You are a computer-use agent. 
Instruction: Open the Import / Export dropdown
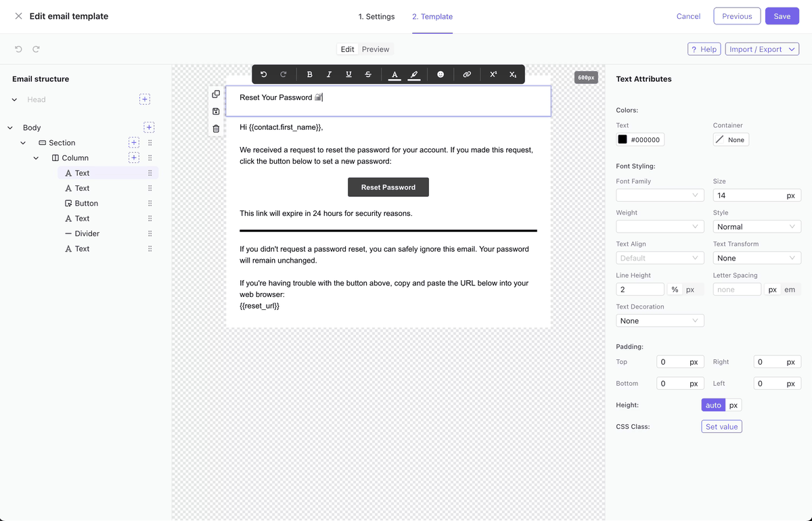coord(762,49)
